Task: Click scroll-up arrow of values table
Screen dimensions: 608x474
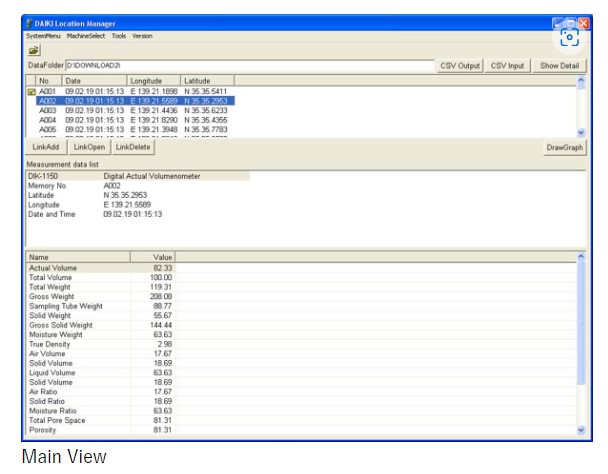Action: (x=581, y=256)
